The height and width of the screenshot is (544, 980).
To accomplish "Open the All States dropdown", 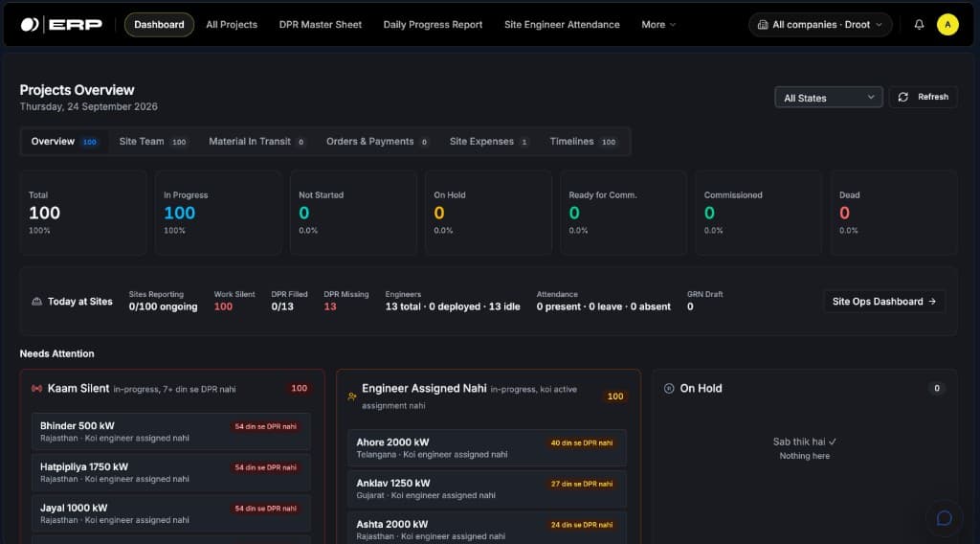I will click(x=828, y=98).
